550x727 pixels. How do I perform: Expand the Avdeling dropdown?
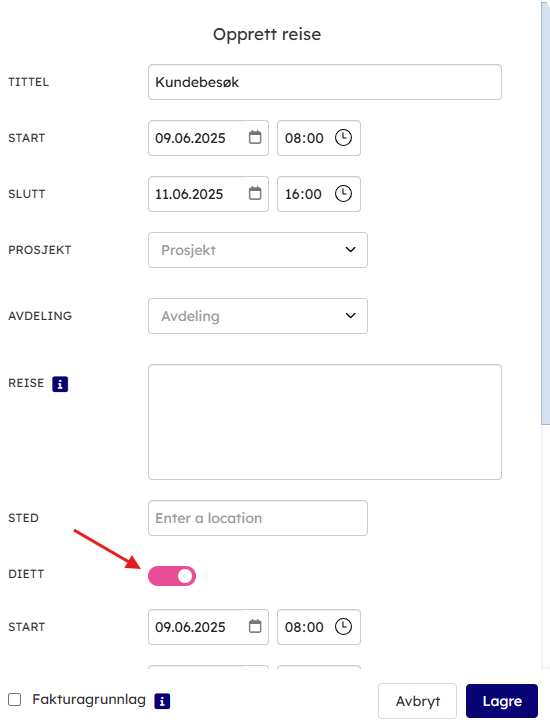coord(258,316)
